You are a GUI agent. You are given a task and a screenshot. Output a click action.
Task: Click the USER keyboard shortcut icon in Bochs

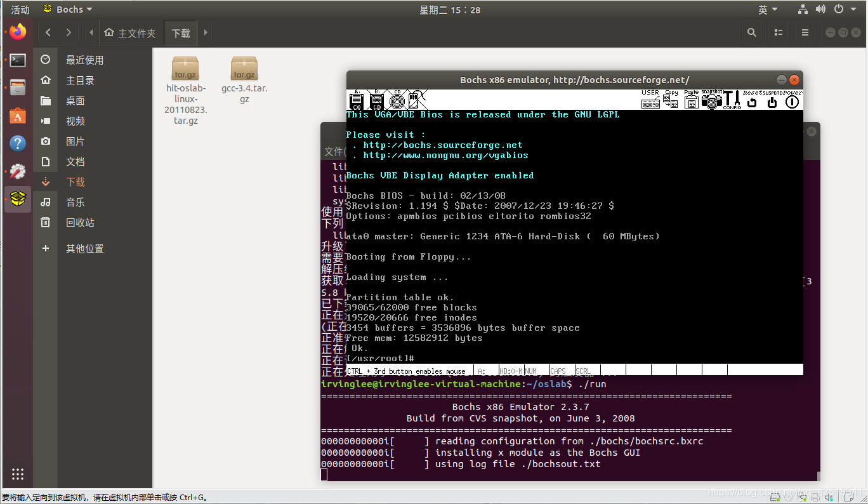tap(650, 100)
